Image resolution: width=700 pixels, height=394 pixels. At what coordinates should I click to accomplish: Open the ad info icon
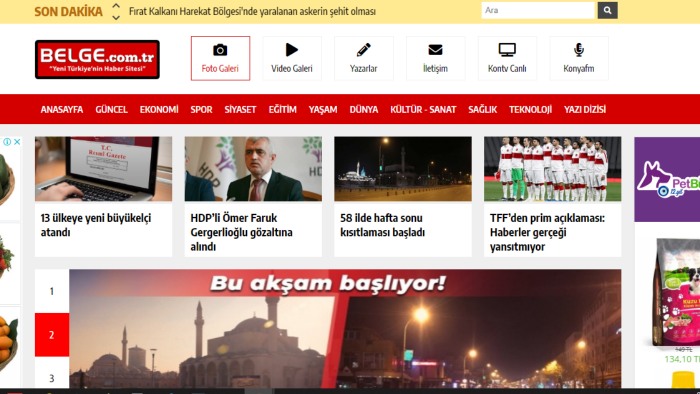(7, 142)
